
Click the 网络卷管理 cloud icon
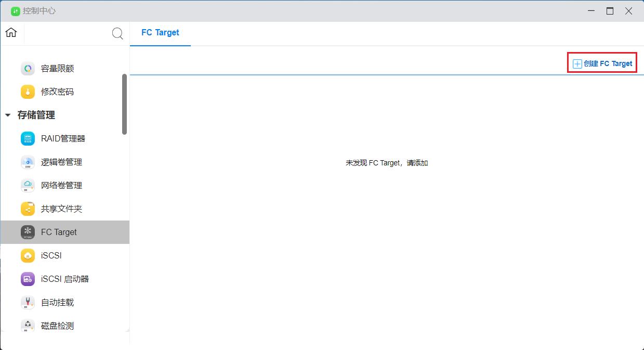[x=28, y=186]
